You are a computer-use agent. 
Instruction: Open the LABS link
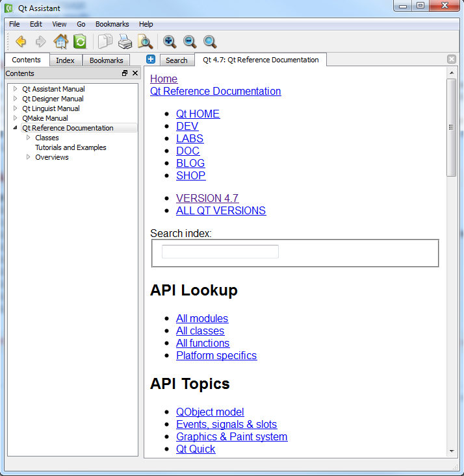190,138
